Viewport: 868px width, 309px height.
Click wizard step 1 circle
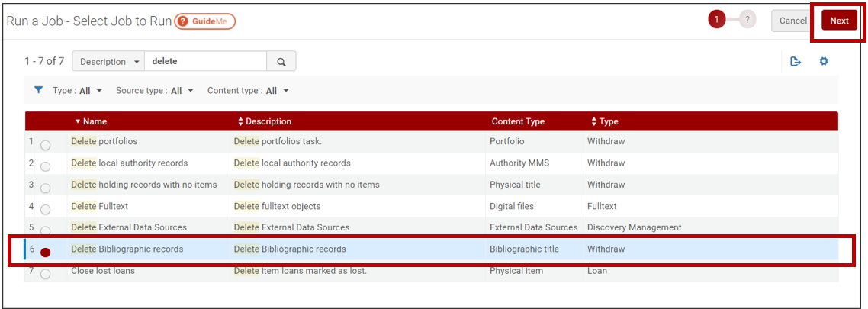pyautogui.click(x=716, y=20)
